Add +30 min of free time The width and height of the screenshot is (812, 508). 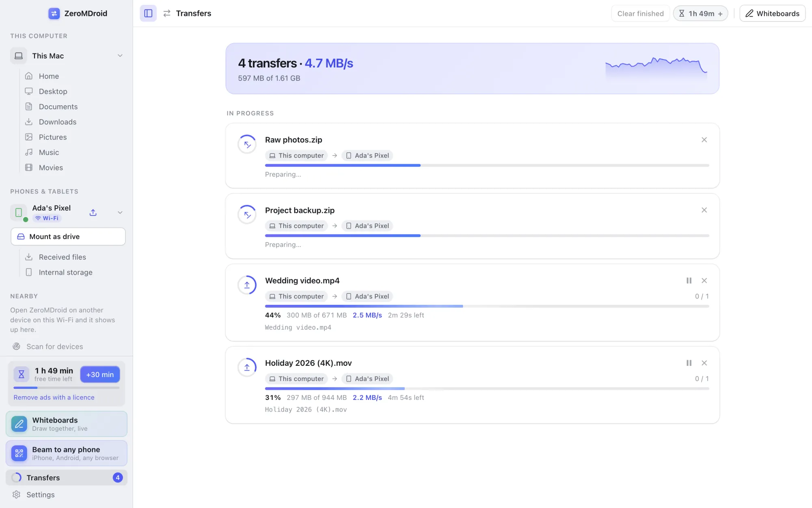(100, 374)
